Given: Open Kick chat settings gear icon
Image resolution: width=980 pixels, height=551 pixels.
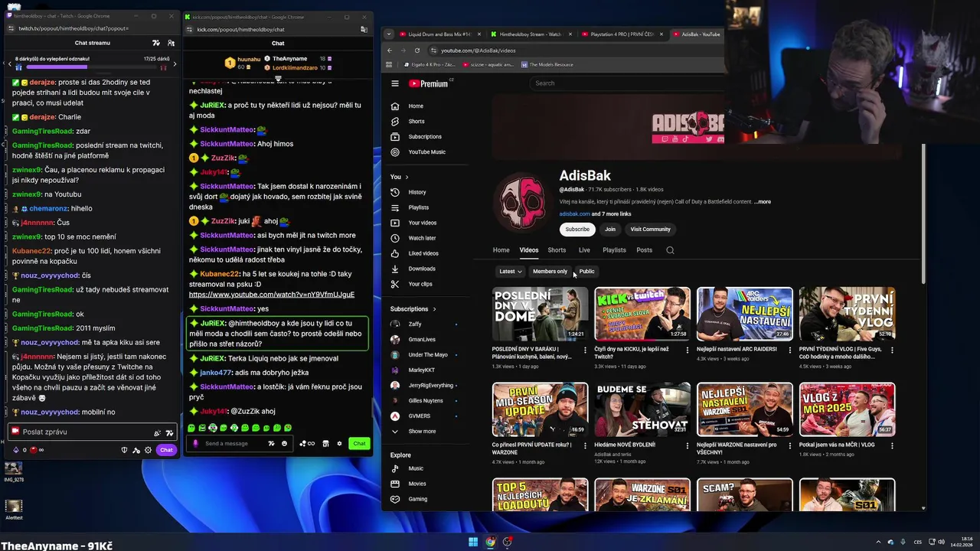Looking at the screenshot, I should pyautogui.click(x=338, y=444).
